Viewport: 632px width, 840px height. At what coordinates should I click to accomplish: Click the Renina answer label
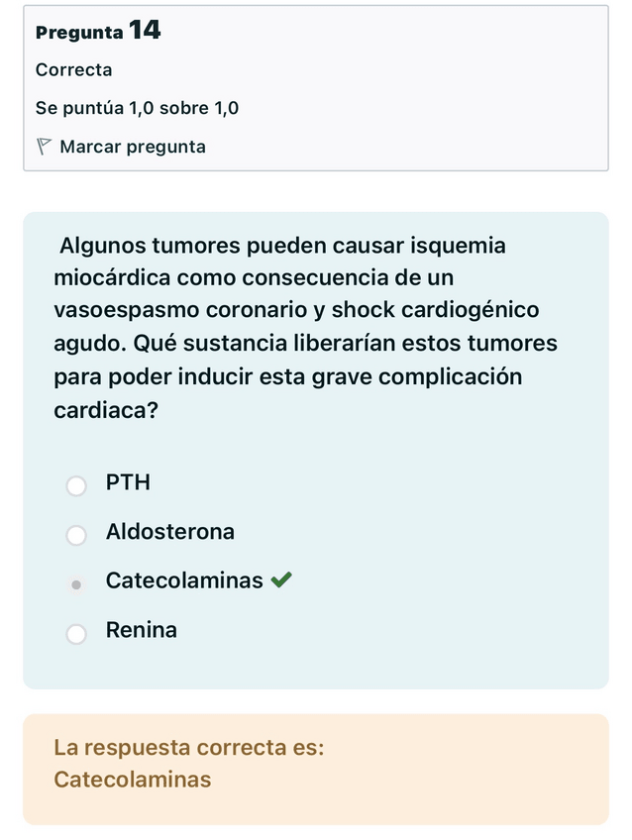(142, 630)
